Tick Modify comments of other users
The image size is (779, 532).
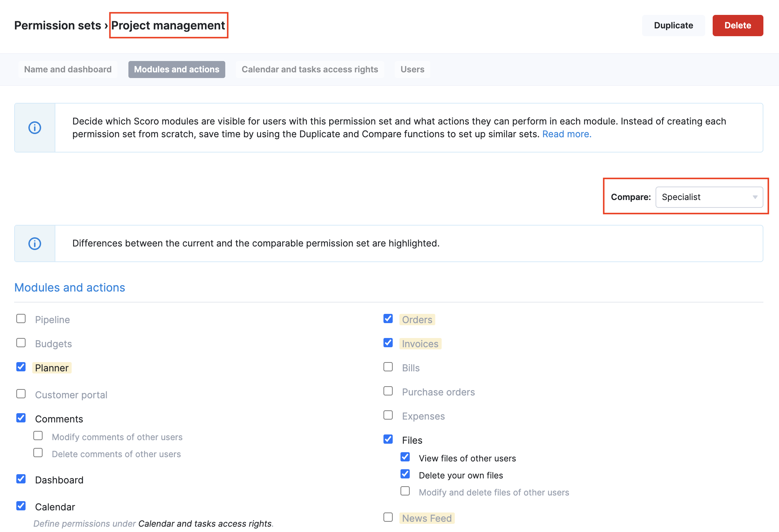tap(38, 436)
